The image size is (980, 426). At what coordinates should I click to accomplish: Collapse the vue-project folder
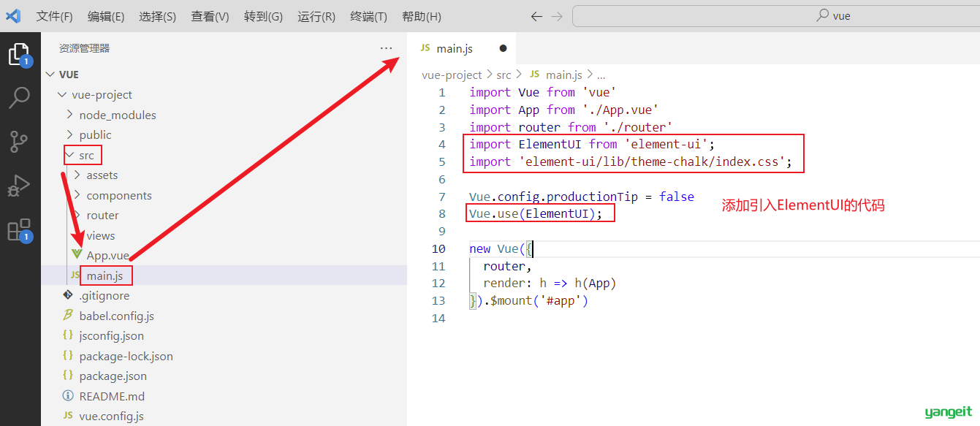(61, 95)
